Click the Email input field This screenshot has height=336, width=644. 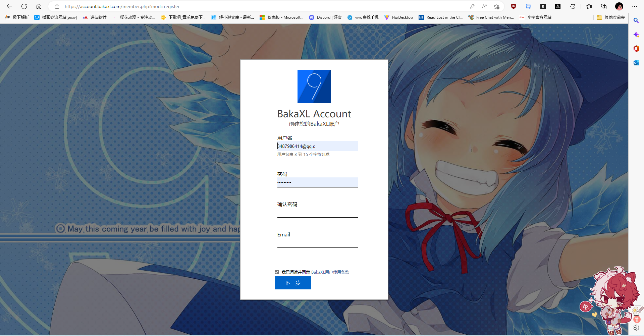[x=317, y=243]
